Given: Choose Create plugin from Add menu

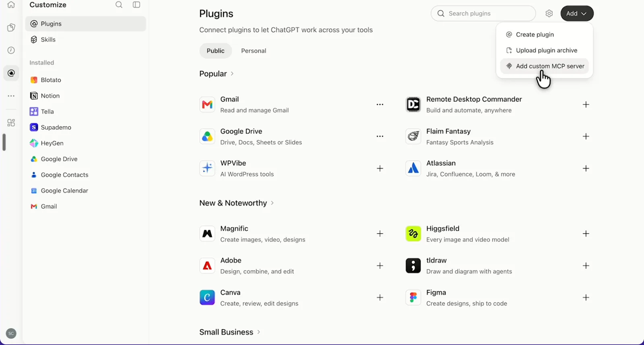Looking at the screenshot, I should tap(545, 35).
